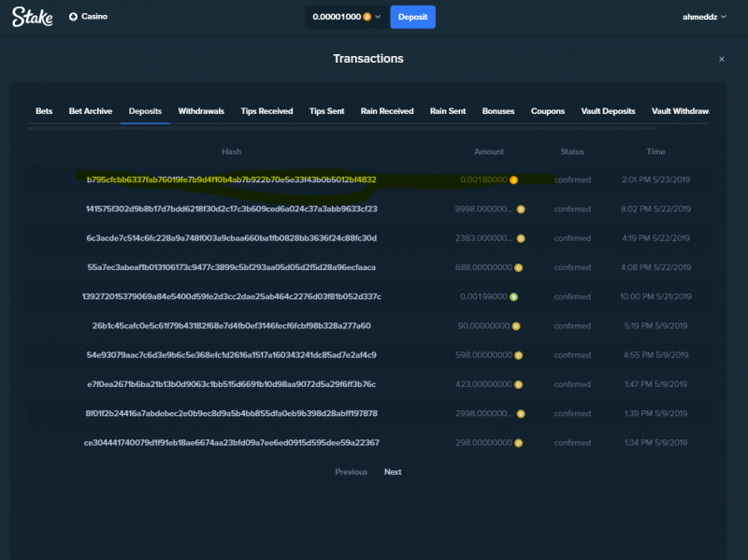Open hash ce304441740079d1… transaction link
The height and width of the screenshot is (560, 748).
click(231, 442)
